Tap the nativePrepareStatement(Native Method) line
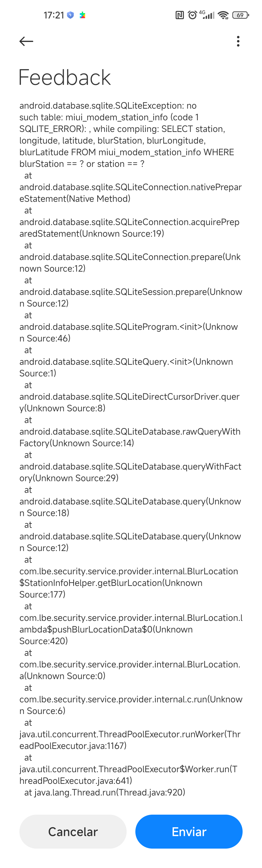262x868 pixels. click(x=131, y=193)
